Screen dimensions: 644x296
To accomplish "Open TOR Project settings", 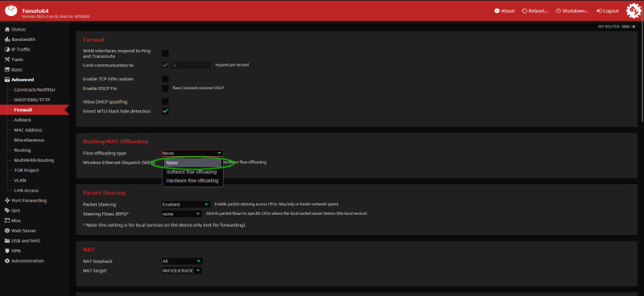I will tap(27, 171).
